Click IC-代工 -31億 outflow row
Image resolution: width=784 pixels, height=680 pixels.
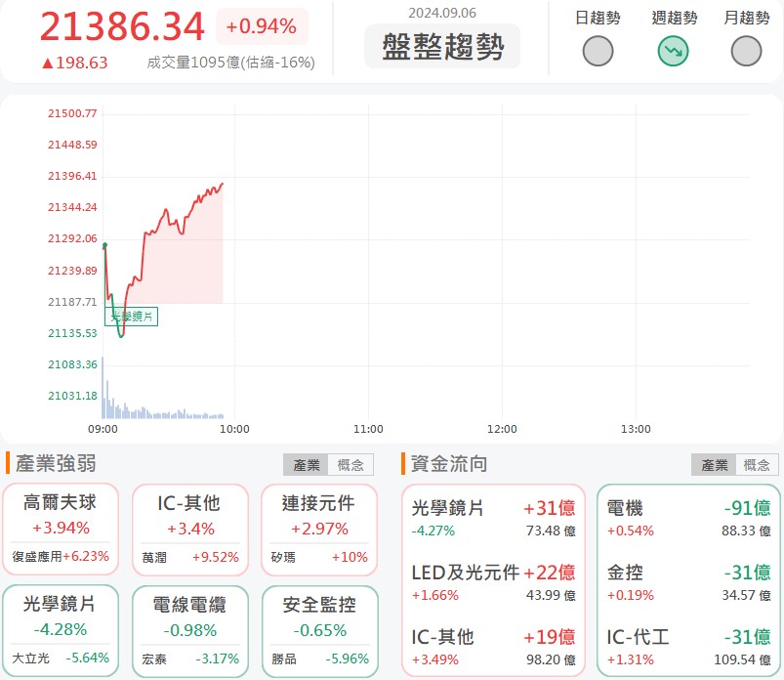688,648
